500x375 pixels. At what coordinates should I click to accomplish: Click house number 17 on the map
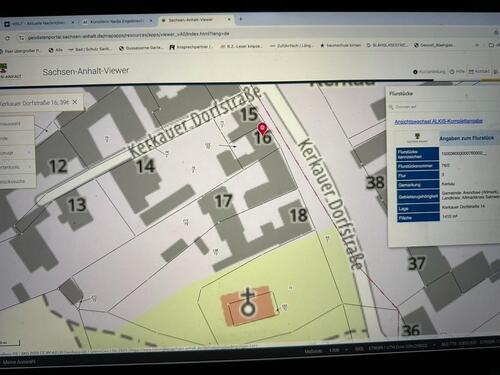tap(223, 201)
